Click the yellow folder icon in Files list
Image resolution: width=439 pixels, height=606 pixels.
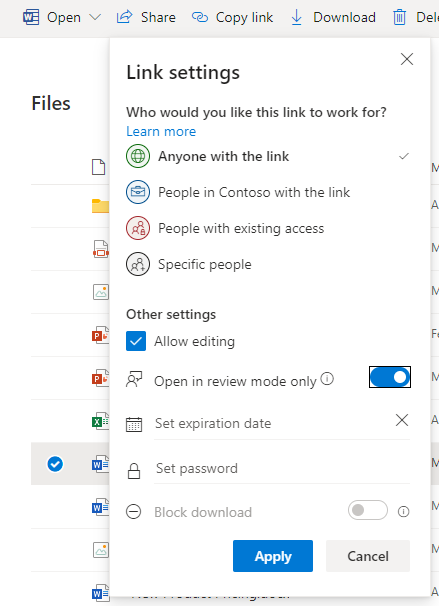pos(100,206)
